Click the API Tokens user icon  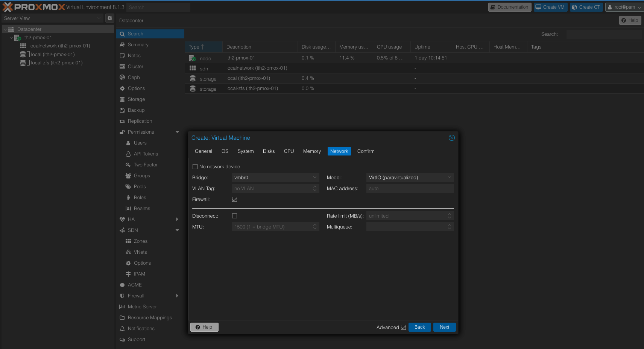pos(128,154)
